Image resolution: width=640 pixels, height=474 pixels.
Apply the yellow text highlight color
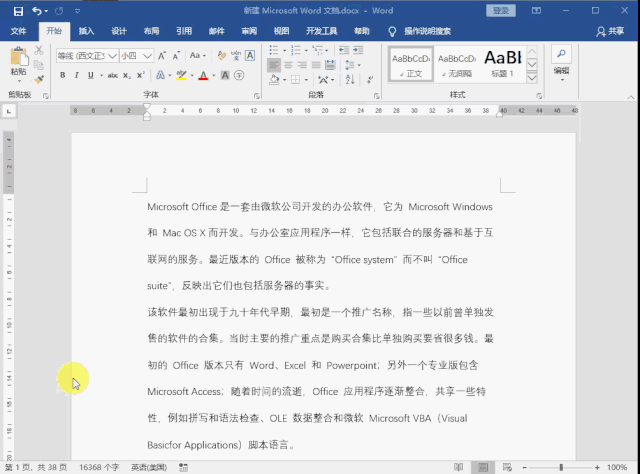click(182, 75)
